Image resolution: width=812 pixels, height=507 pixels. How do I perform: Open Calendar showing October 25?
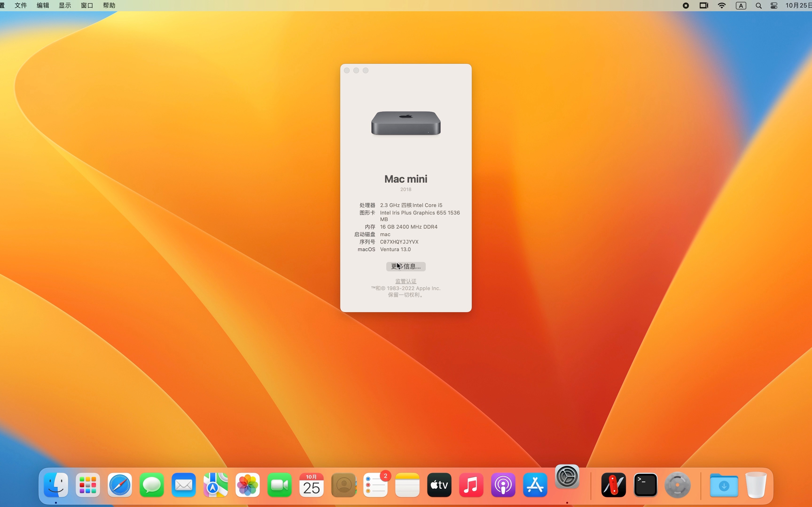pos(311,485)
